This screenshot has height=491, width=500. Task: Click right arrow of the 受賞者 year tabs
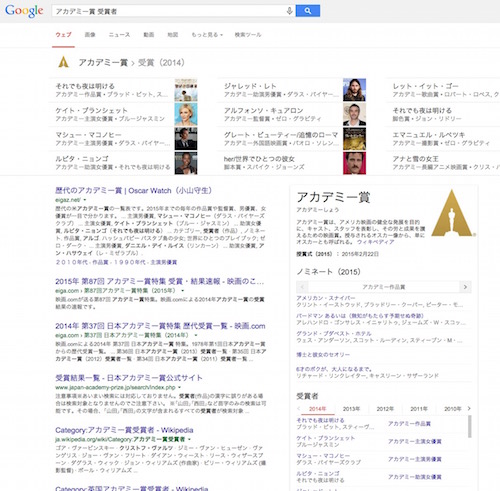click(x=469, y=408)
